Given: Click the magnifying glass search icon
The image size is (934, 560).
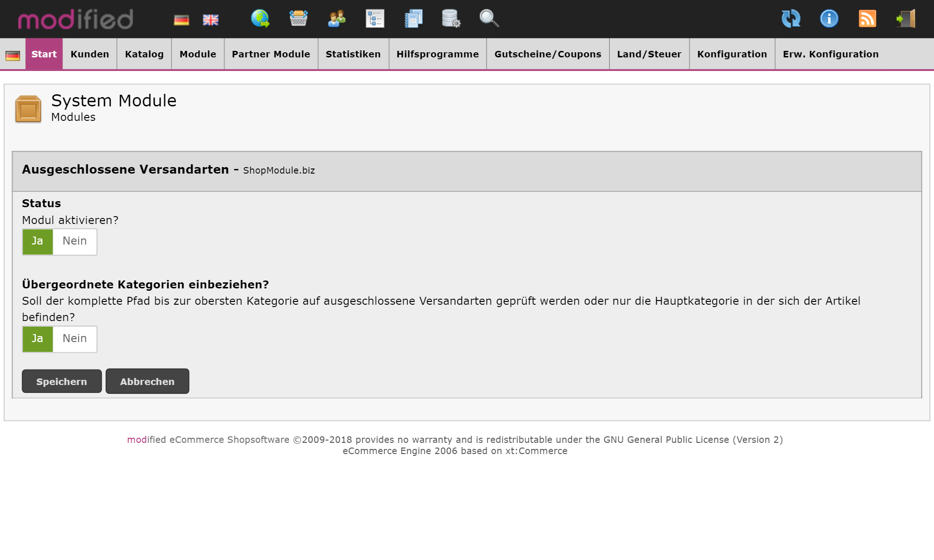Looking at the screenshot, I should pyautogui.click(x=489, y=19).
